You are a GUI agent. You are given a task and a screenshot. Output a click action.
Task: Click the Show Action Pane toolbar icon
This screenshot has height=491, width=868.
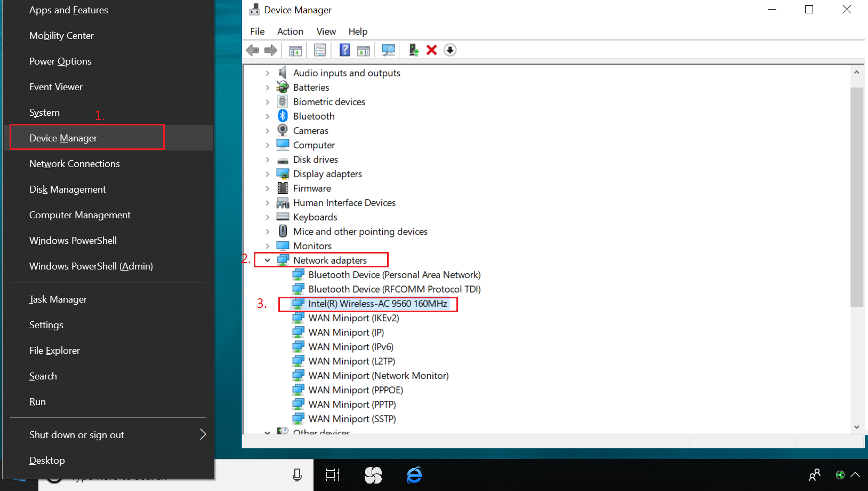pos(364,50)
